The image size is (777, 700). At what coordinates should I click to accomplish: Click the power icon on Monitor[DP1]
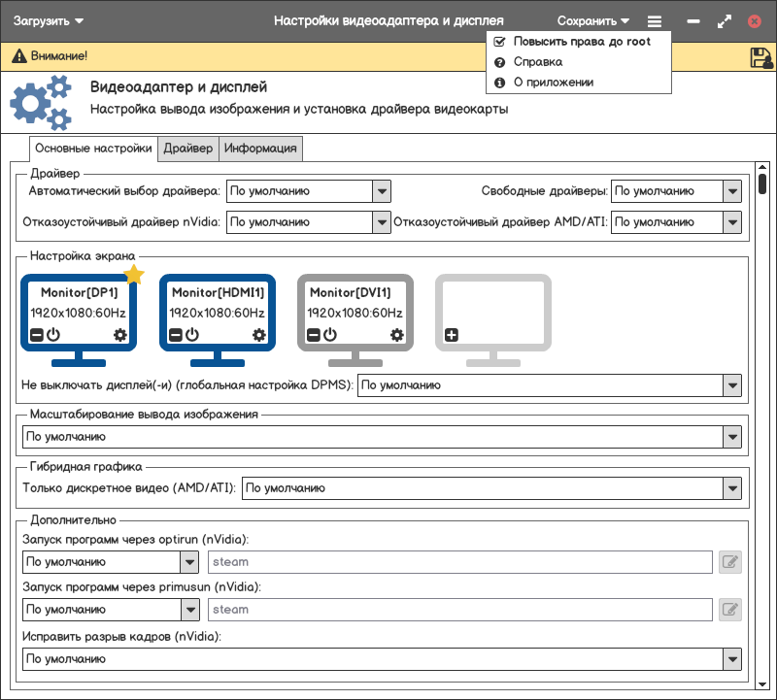tap(53, 335)
